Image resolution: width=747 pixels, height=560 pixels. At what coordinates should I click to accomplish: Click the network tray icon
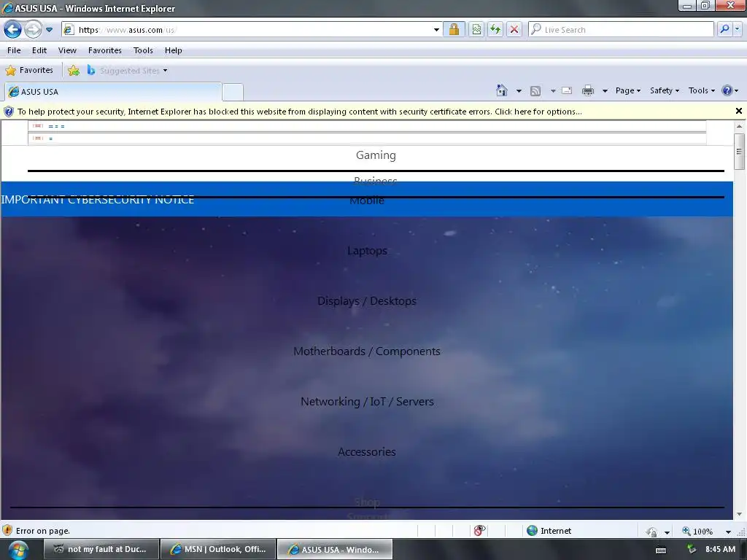click(x=692, y=550)
